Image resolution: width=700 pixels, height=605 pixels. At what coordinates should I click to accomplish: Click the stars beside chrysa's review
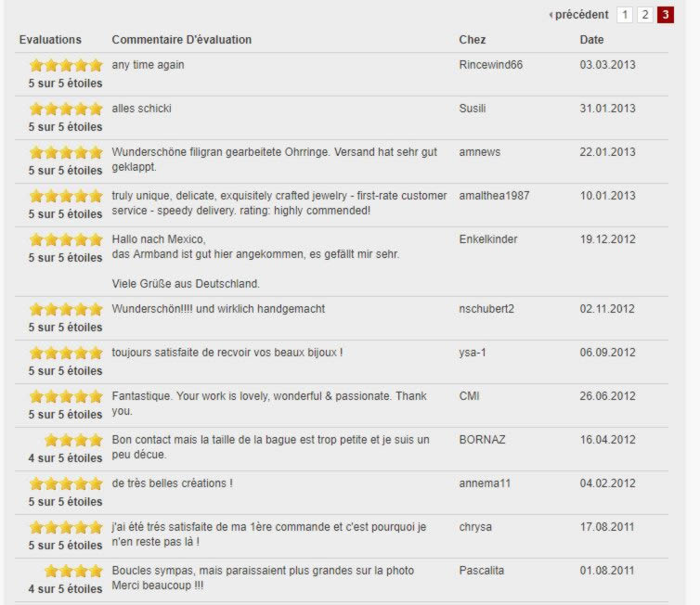65,527
